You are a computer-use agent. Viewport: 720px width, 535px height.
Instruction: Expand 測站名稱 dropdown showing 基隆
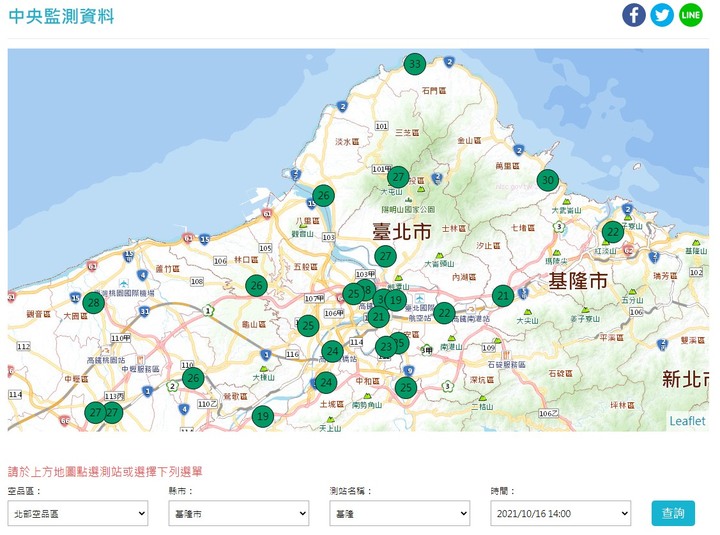point(399,513)
